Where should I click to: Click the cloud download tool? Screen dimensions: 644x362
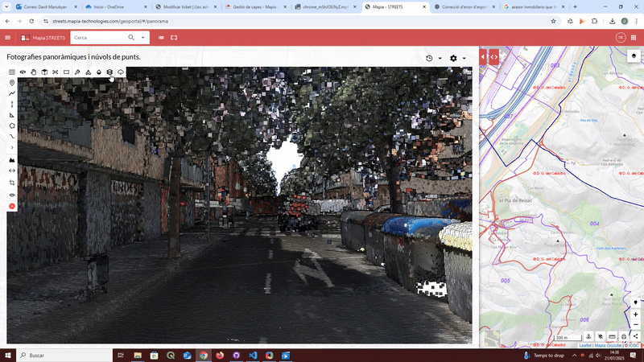pos(121,72)
